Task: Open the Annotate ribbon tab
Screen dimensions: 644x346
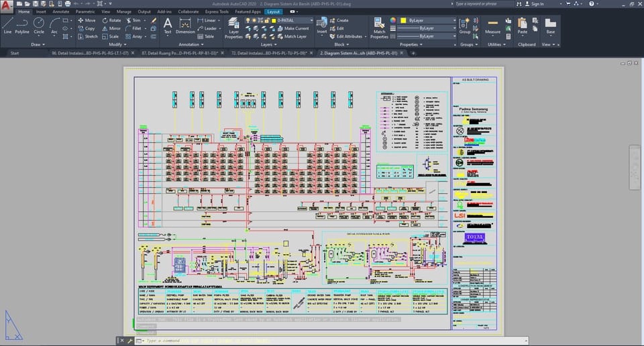Action: coord(61,11)
